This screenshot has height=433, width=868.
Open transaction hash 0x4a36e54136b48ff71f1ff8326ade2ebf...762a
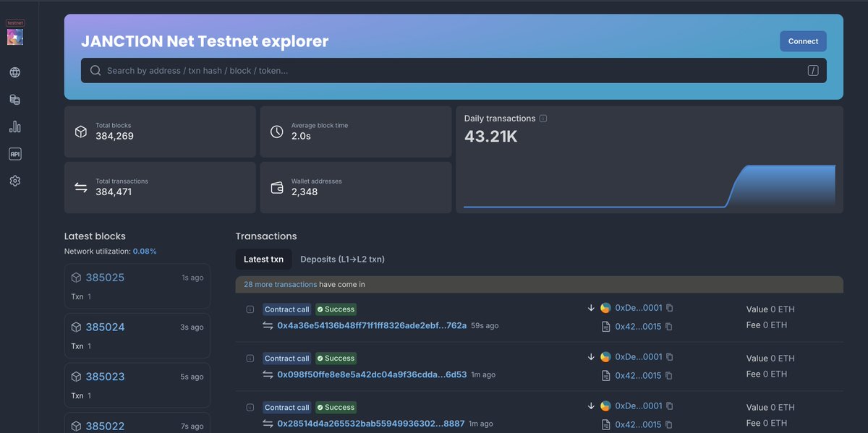(x=372, y=325)
